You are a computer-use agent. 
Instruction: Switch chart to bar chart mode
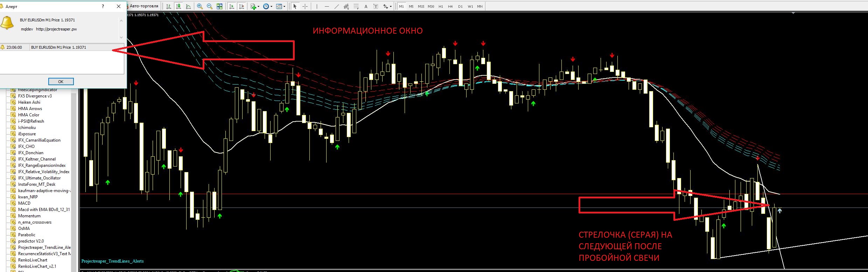pos(169,6)
